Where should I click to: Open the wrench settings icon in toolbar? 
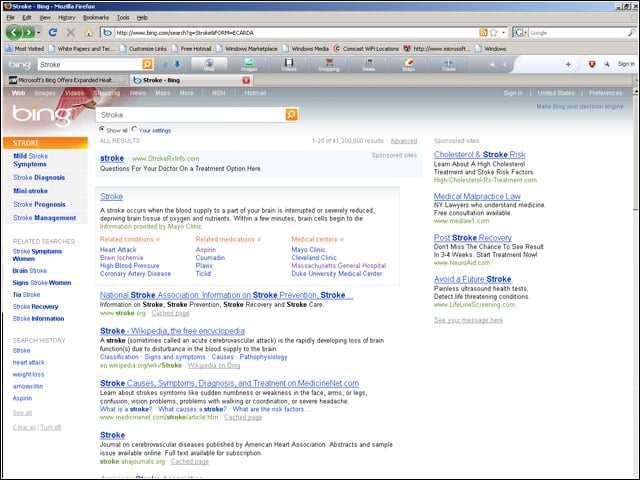[607, 64]
